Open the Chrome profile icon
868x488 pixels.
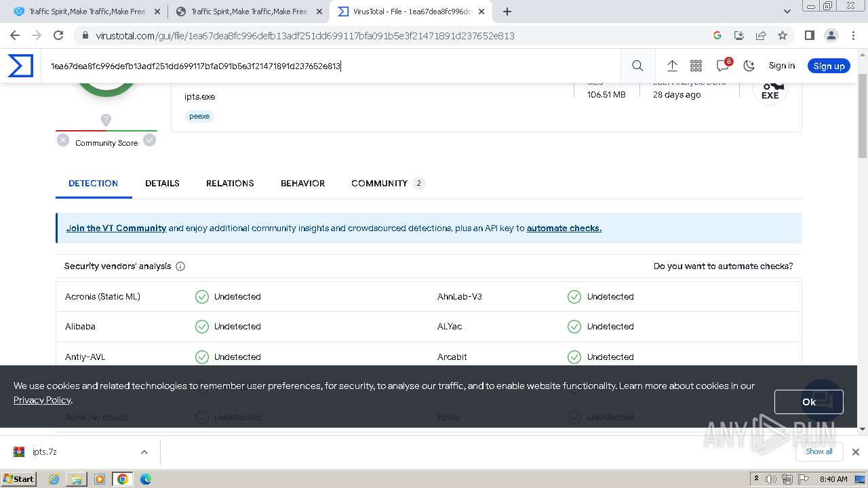831,36
